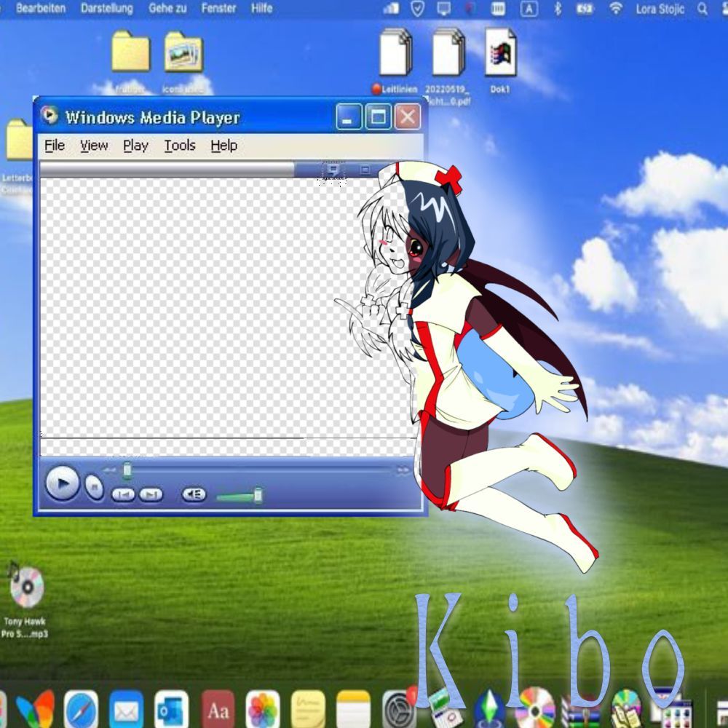The image size is (728, 728).
Task: Select the yellow pictures folder on desktop
Action: coord(183,51)
